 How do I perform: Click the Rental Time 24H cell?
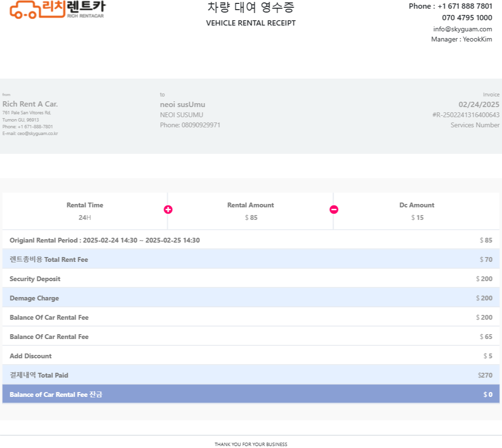(85, 211)
